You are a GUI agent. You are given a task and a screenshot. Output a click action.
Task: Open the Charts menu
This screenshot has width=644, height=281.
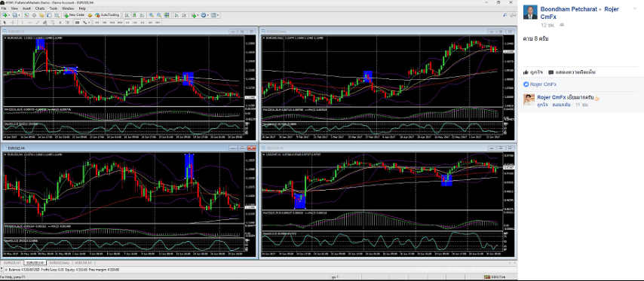click(x=40, y=8)
